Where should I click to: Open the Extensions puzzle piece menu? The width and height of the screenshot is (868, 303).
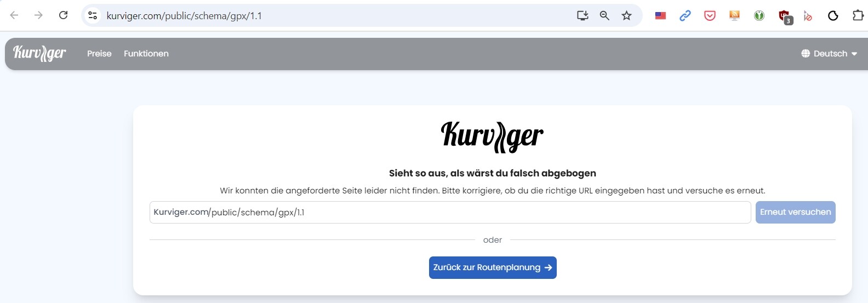tap(858, 15)
